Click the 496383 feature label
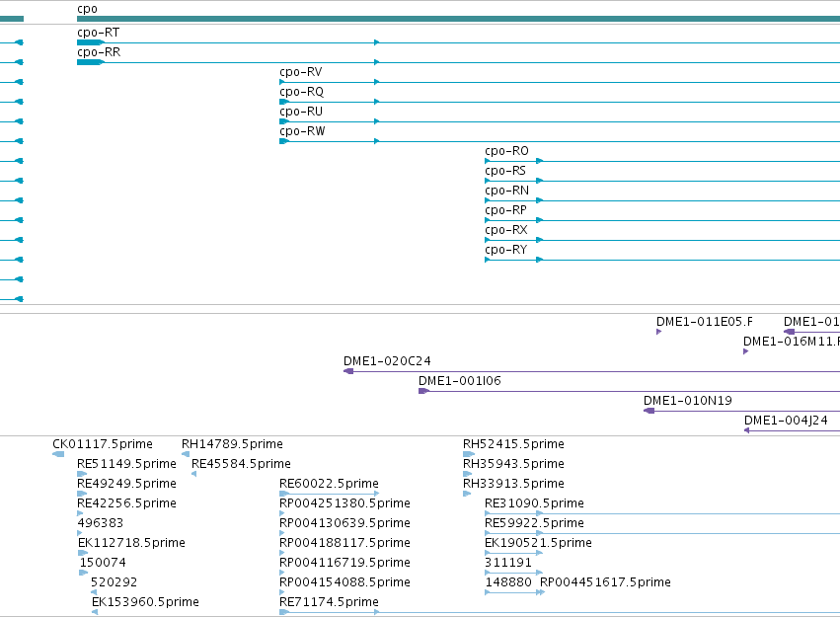840x617 pixels. (100, 523)
